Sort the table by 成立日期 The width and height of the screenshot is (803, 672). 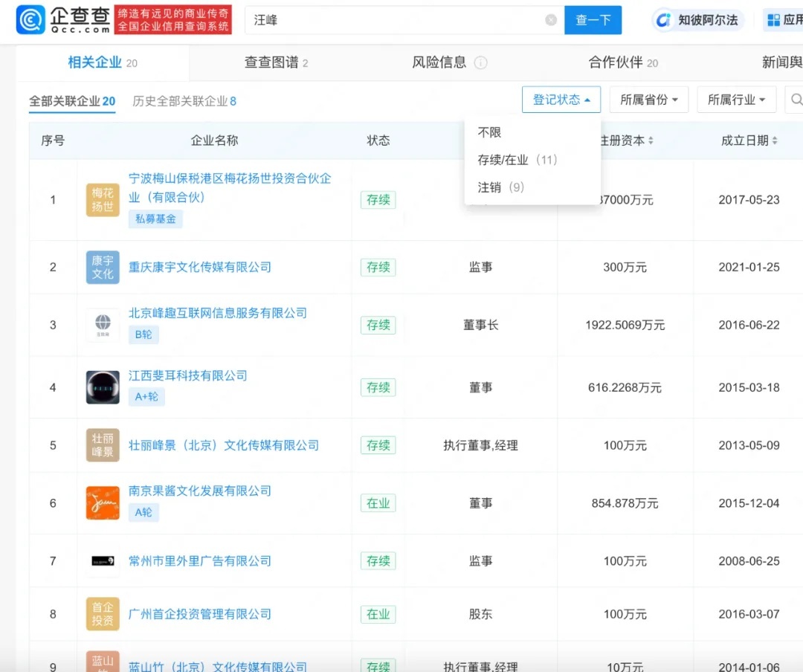point(749,140)
